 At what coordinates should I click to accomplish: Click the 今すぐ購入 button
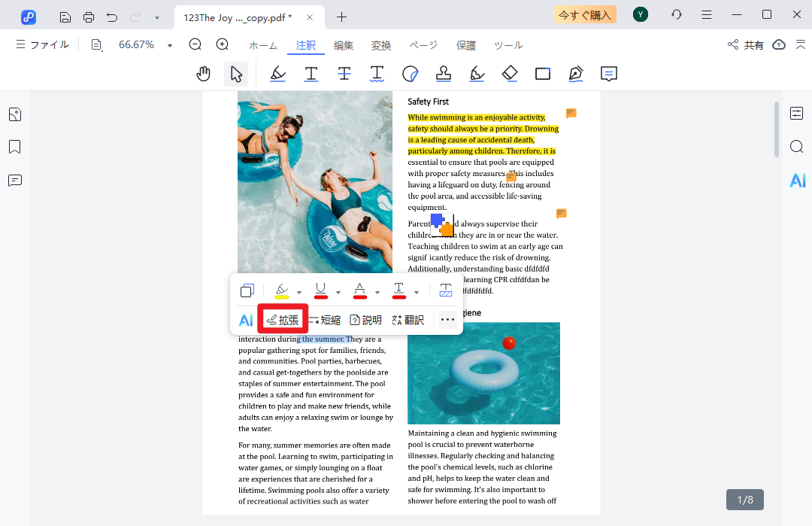coord(585,14)
